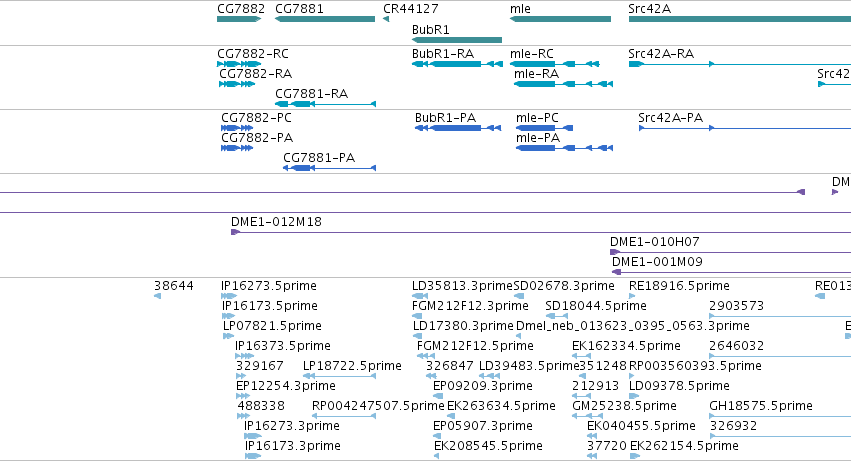Click the CR44127 gene label
Image resolution: width=851 pixels, height=461 pixels.
[x=411, y=9]
